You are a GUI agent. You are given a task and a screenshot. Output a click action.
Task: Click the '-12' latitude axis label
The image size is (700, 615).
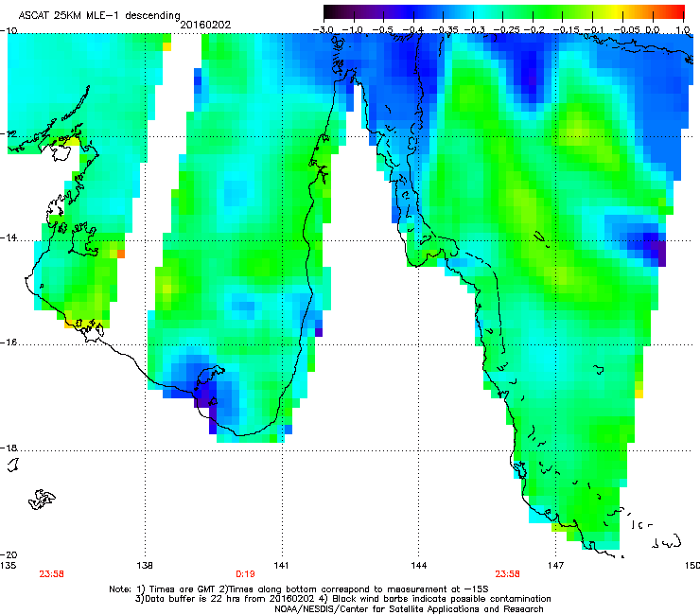tap(9, 133)
